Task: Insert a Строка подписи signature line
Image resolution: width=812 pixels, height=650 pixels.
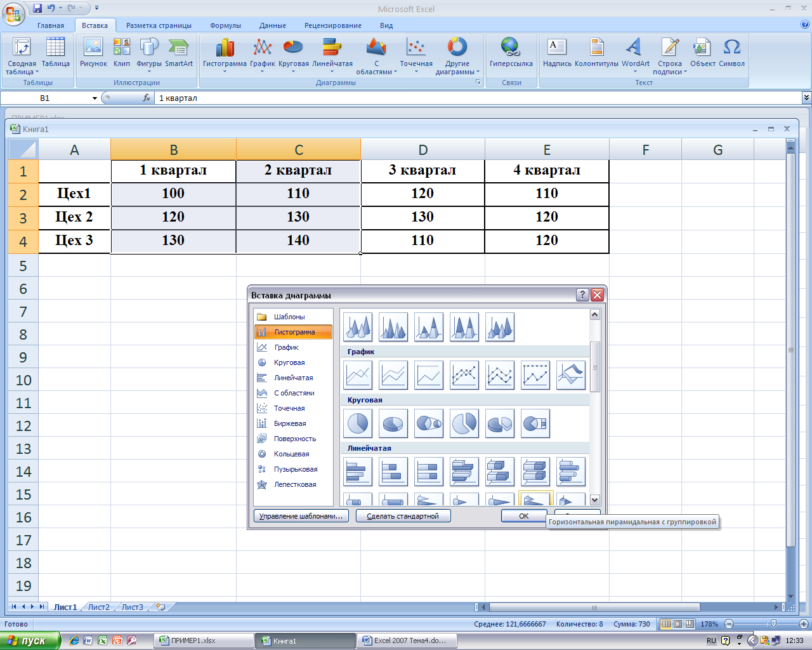Action: click(x=670, y=56)
